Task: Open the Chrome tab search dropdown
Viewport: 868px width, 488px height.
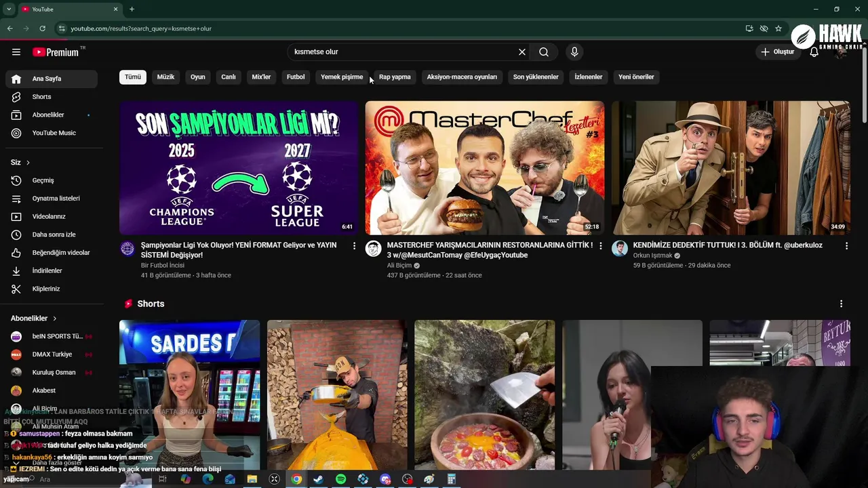Action: pyautogui.click(x=9, y=9)
